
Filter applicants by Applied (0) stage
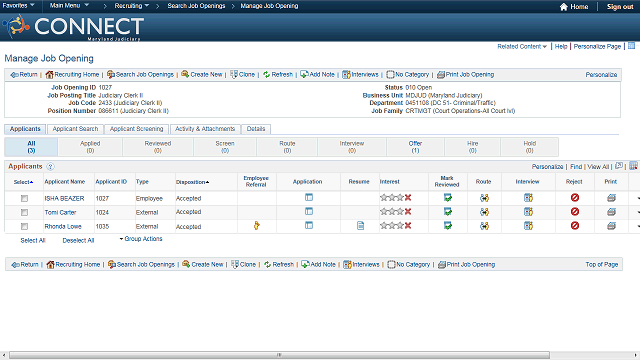[x=90, y=147]
